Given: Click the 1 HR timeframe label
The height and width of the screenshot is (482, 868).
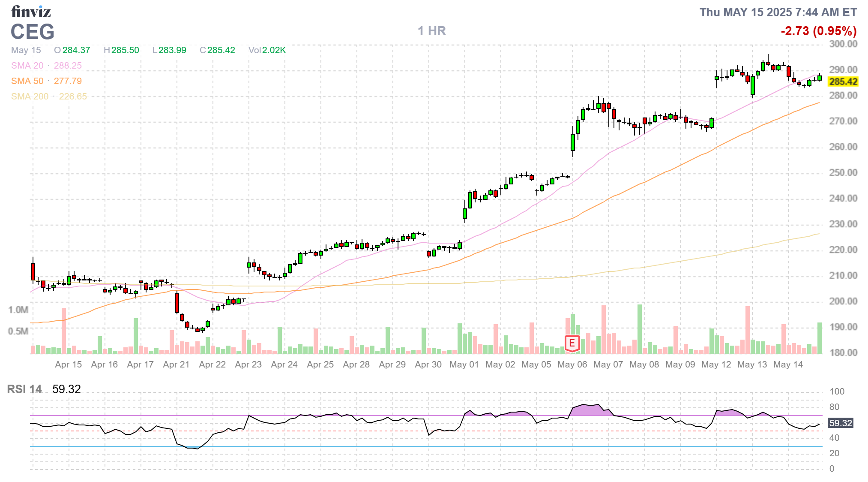Looking at the screenshot, I should 432,31.
